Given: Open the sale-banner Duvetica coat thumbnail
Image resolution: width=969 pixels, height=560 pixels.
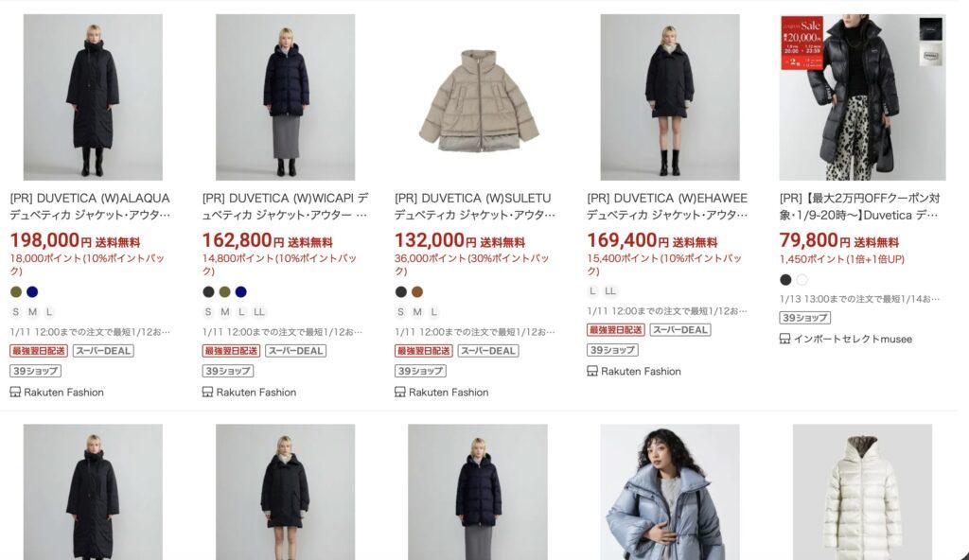Looking at the screenshot, I should [x=863, y=97].
